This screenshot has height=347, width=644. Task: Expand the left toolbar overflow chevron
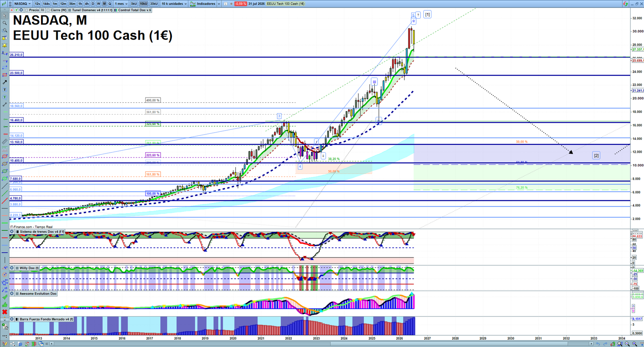tap(5, 319)
